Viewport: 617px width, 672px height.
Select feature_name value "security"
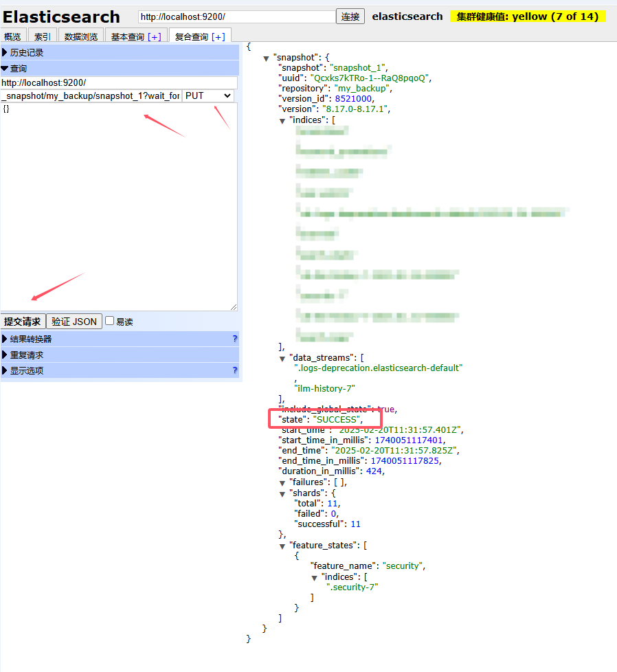403,565
